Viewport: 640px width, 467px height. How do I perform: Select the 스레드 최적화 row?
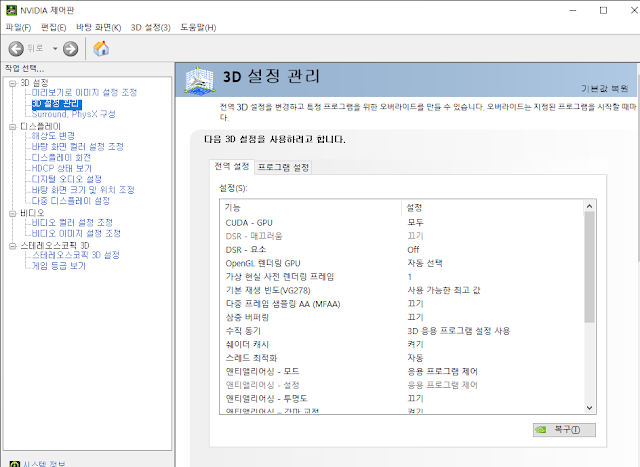click(402, 358)
